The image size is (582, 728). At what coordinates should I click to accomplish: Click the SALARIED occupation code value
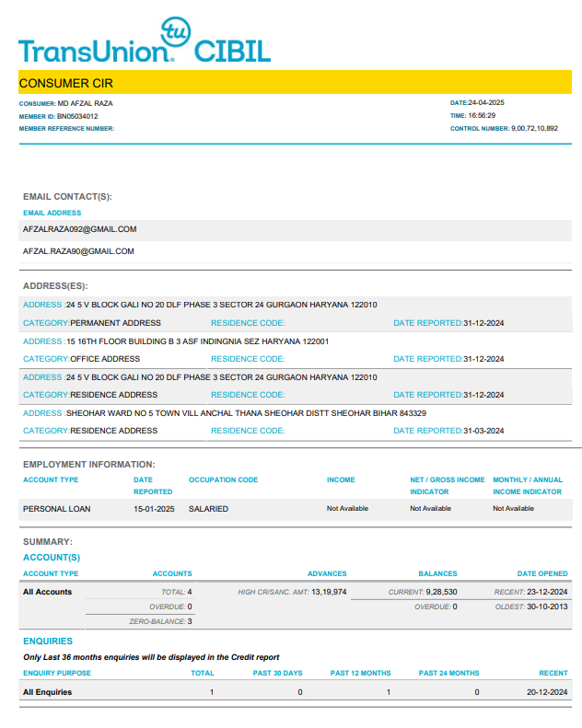(208, 509)
